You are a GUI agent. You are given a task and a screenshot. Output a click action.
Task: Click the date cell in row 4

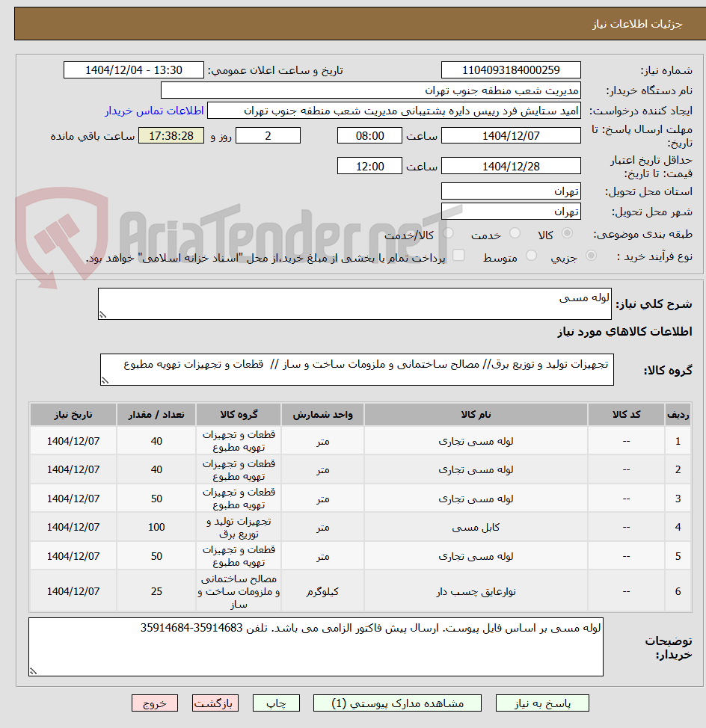click(73, 528)
